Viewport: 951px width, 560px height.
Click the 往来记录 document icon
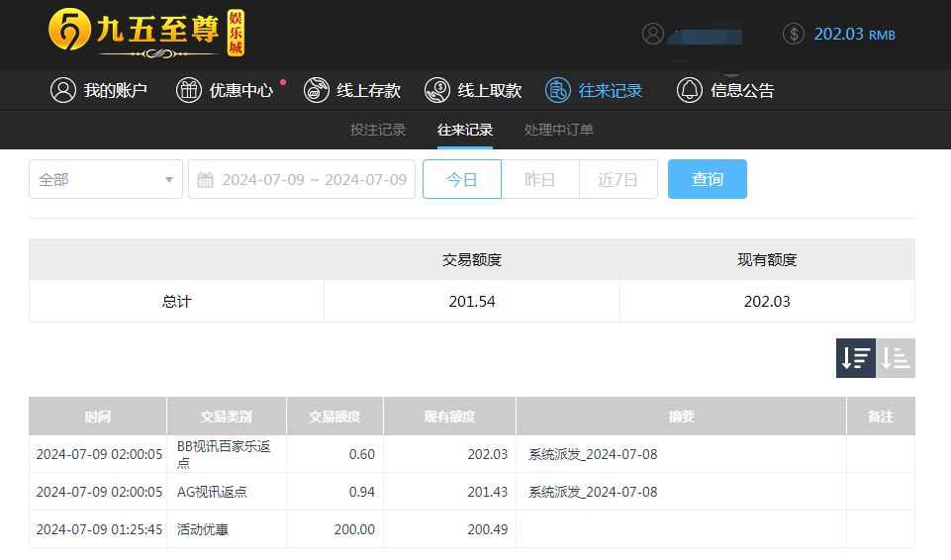pyautogui.click(x=558, y=90)
